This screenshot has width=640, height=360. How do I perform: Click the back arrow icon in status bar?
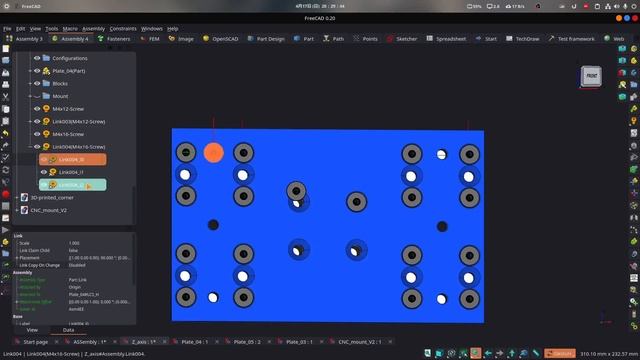point(488,353)
